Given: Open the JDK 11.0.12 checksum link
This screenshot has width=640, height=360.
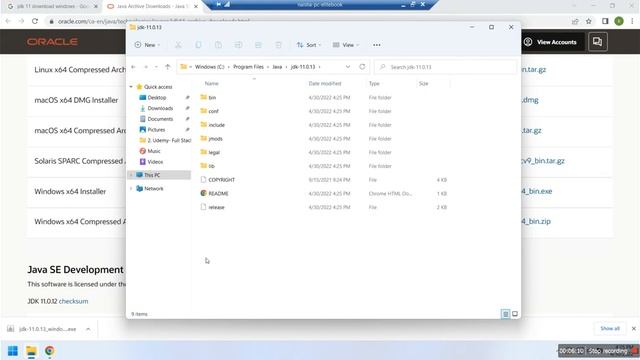Looking at the screenshot, I should (73, 301).
